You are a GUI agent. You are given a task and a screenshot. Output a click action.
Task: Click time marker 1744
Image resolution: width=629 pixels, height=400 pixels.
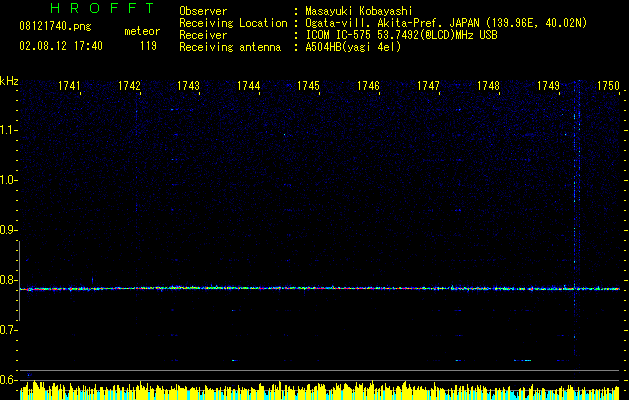249,86
